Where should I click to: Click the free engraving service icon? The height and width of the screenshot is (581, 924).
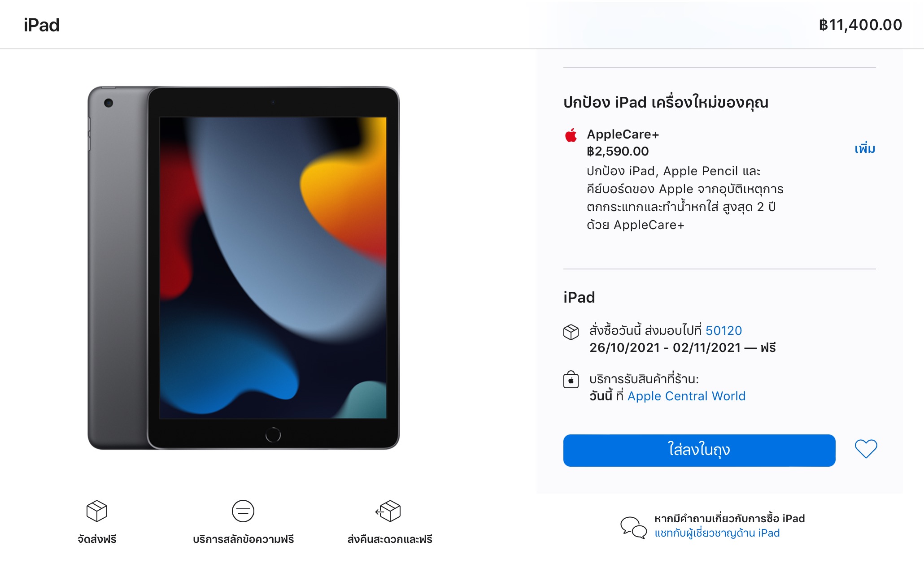click(x=243, y=511)
